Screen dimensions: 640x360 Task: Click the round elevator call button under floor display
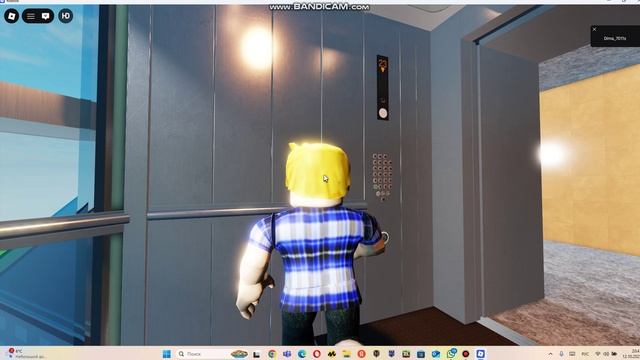(x=383, y=113)
